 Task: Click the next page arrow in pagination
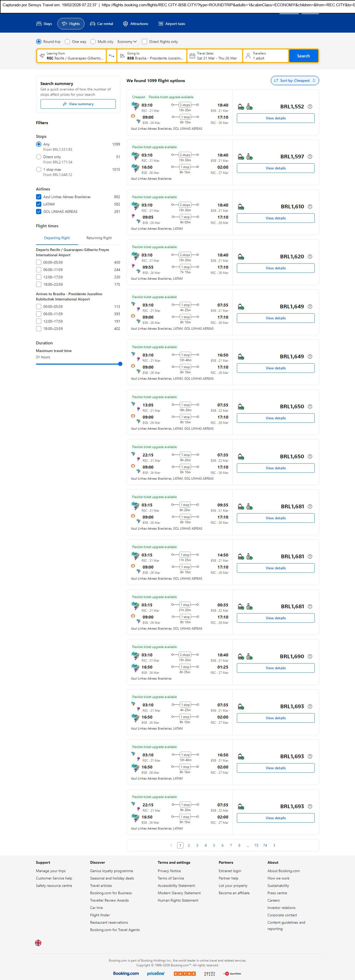click(274, 845)
